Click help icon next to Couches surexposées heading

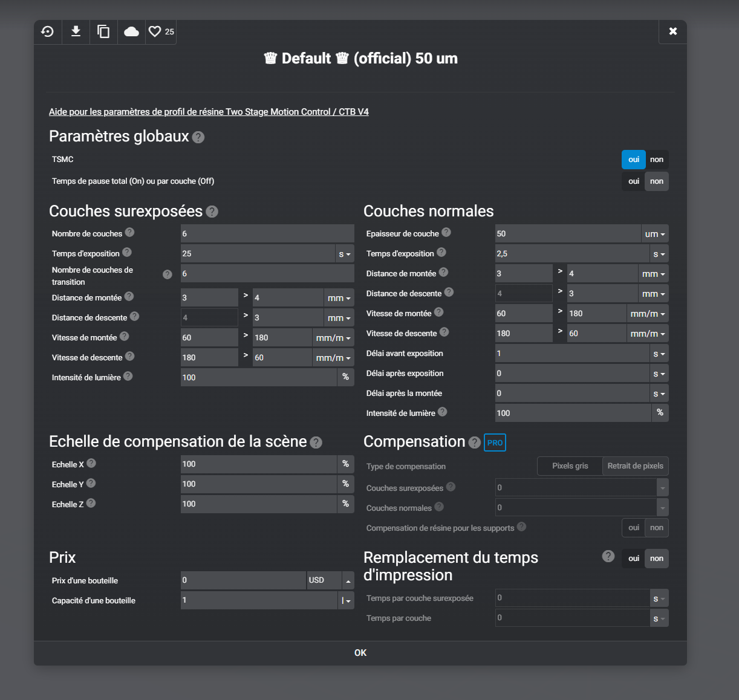coord(212,212)
